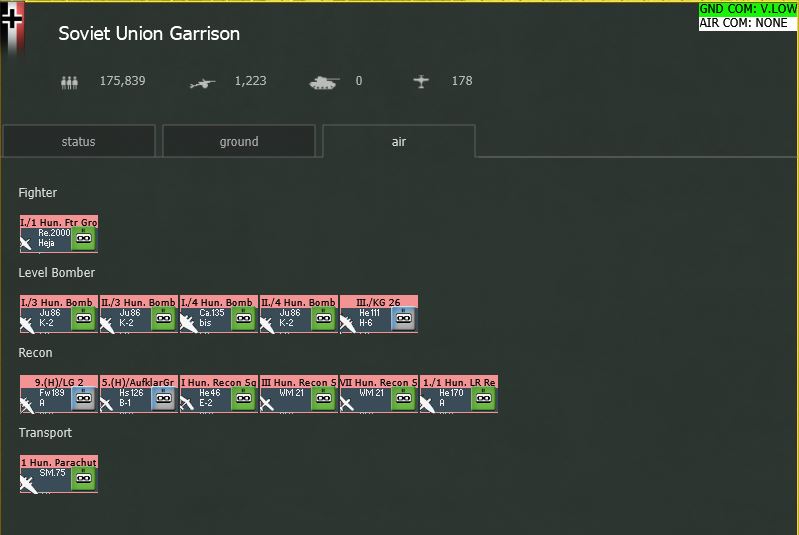Click the I./1 Hun. Ftr Gro unit header

pos(59,222)
